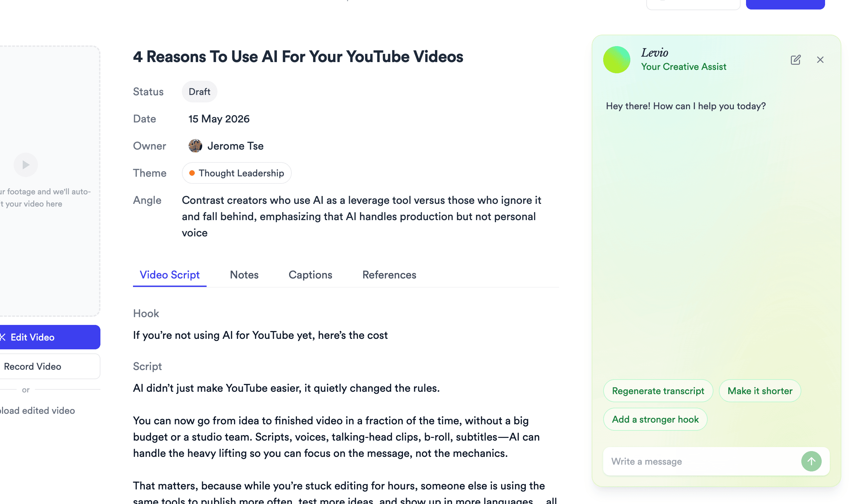Screen dimensions: 859x504
Task: Click the Levio greeting message
Action: click(686, 106)
